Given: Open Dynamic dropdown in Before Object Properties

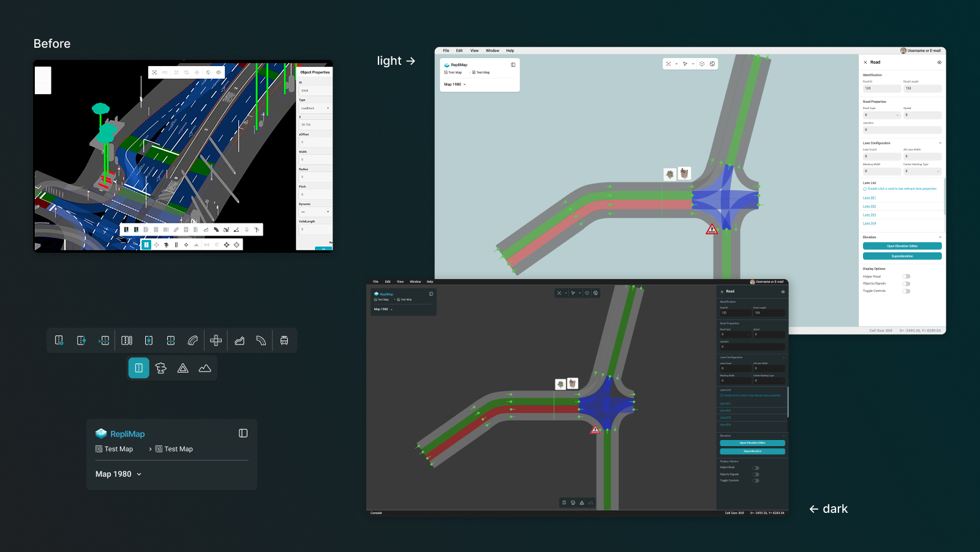Looking at the screenshot, I should tap(315, 212).
